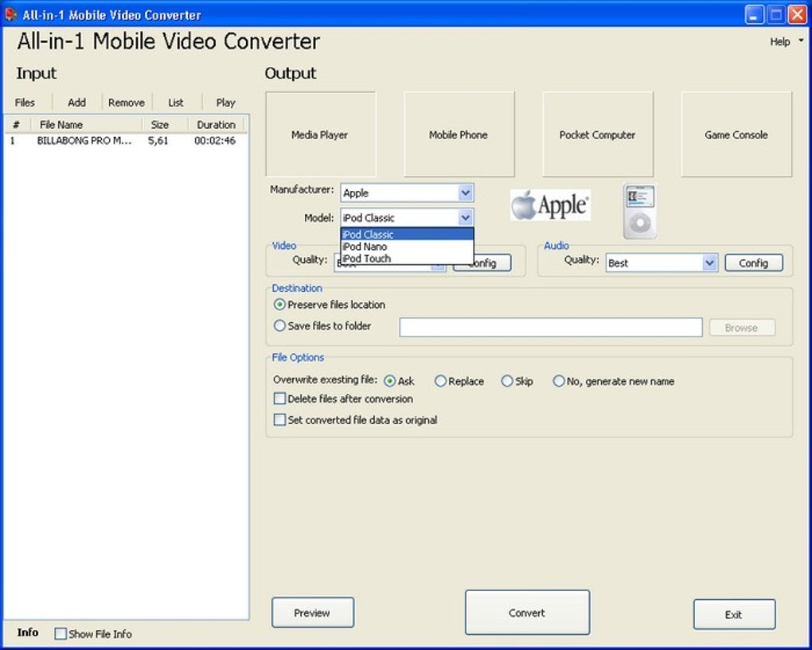Image resolution: width=812 pixels, height=650 pixels.
Task: Select the Game Console output category
Action: [x=735, y=134]
